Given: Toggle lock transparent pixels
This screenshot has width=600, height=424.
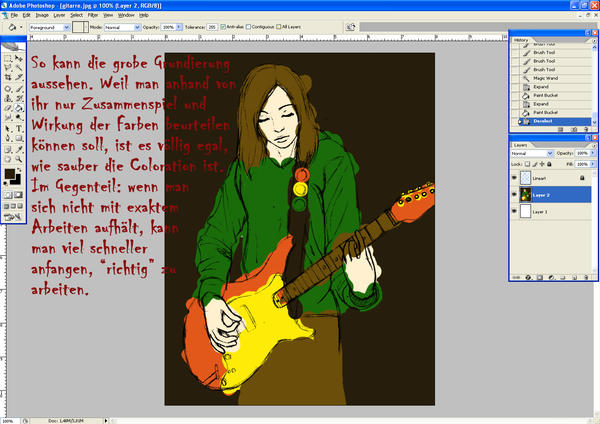Looking at the screenshot, I should (527, 164).
